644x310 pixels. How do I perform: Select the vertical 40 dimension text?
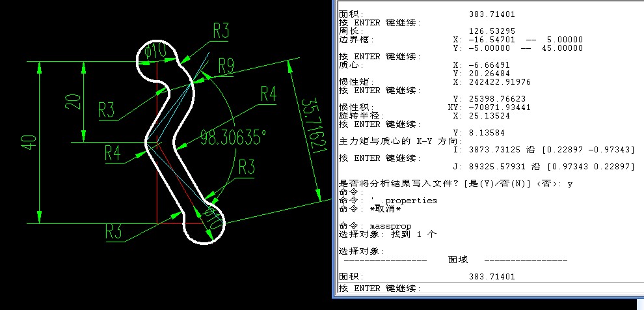[29, 143]
